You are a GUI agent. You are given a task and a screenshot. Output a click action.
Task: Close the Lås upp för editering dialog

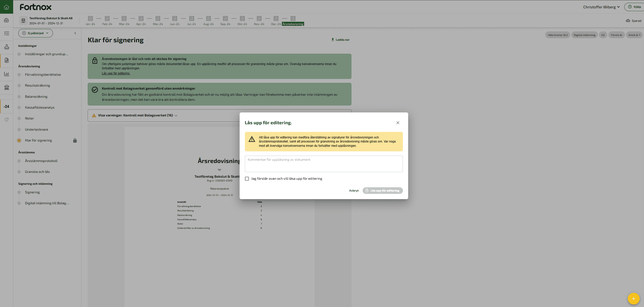[398, 123]
